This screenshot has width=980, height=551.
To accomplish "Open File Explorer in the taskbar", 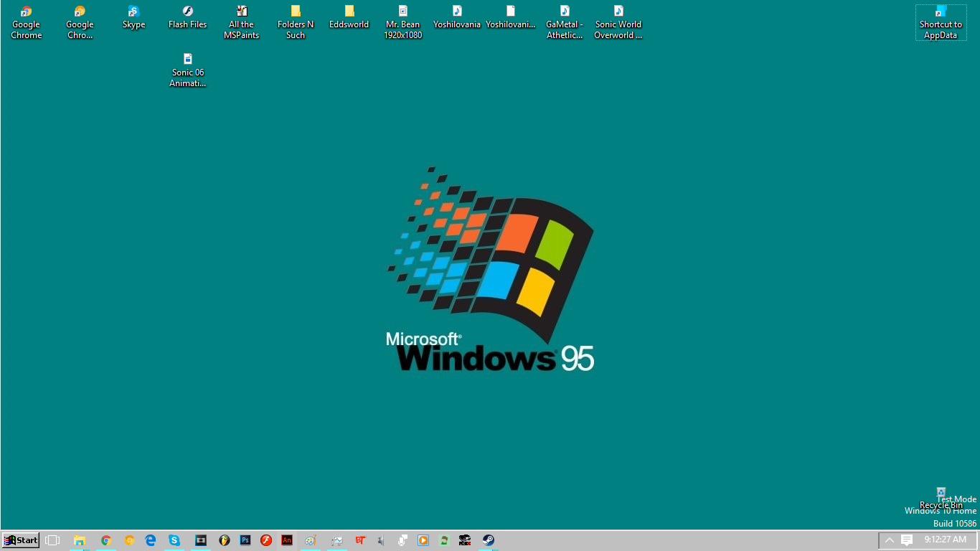I will pyautogui.click(x=79, y=540).
